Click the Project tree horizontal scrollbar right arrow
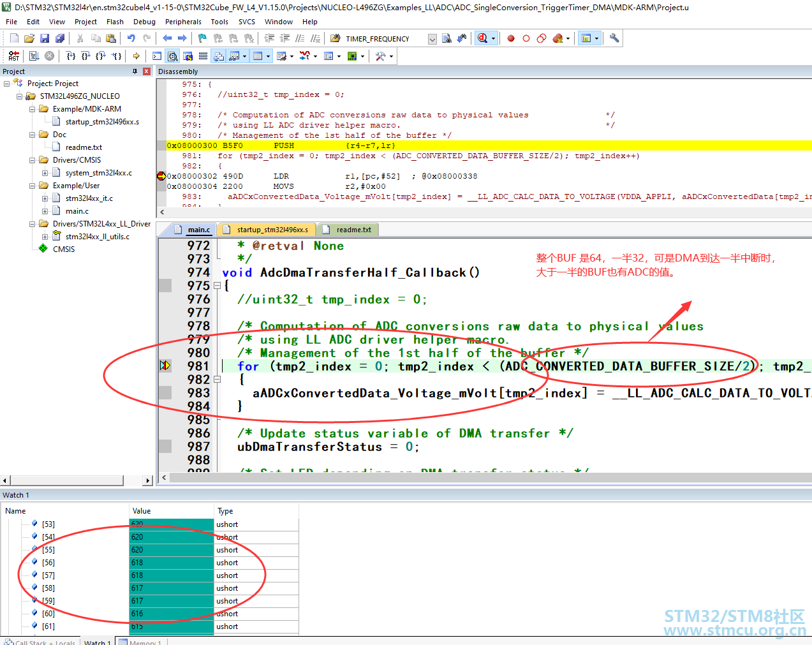Viewport: 812px width, 645px height. [x=148, y=480]
